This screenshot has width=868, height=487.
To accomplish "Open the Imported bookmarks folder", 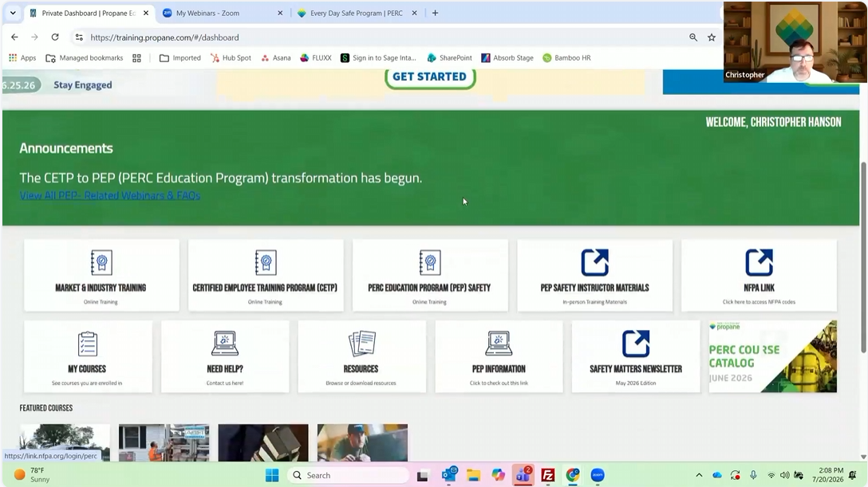I will click(x=180, y=57).
